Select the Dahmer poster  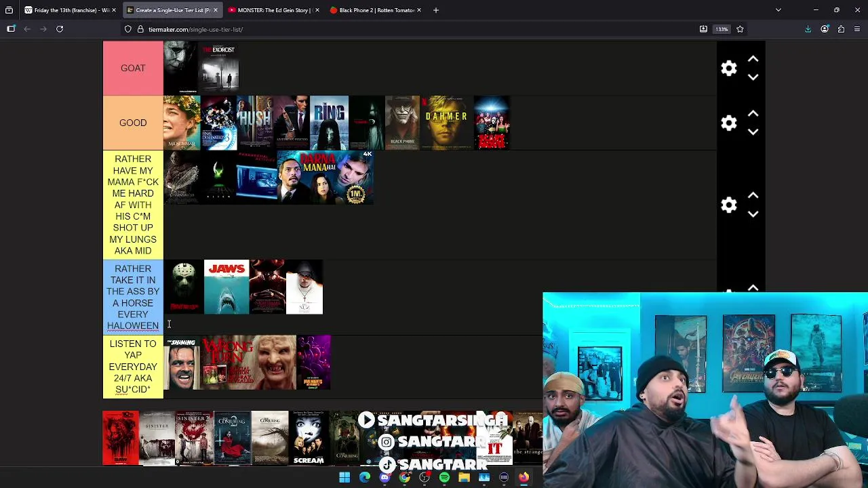coord(446,123)
